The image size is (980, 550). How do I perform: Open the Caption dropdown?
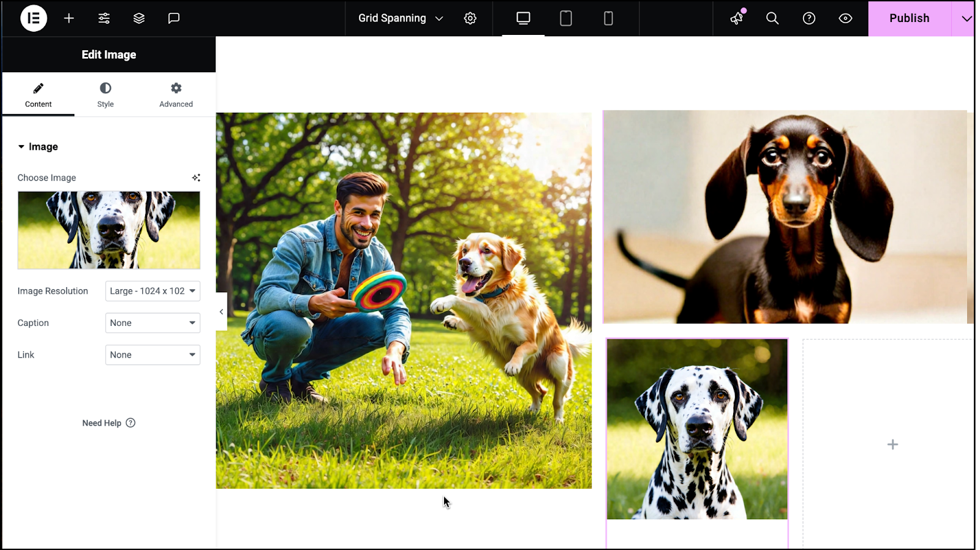[153, 323]
